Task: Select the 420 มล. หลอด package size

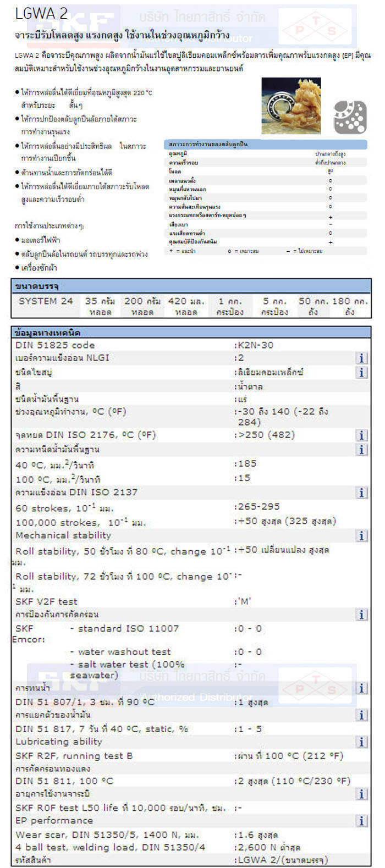Action: coord(186,306)
